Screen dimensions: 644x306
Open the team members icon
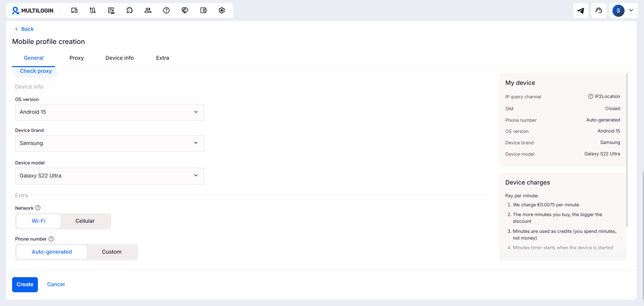tap(148, 10)
